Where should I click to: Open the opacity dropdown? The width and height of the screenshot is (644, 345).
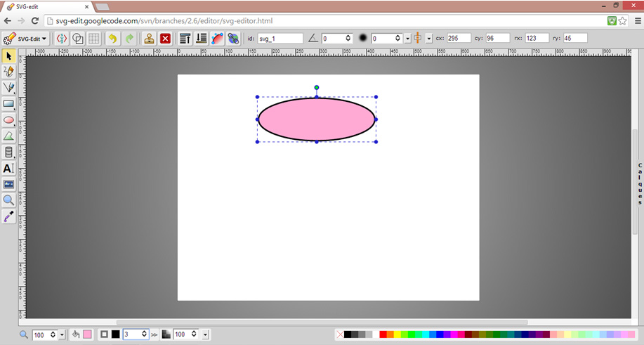205,335
